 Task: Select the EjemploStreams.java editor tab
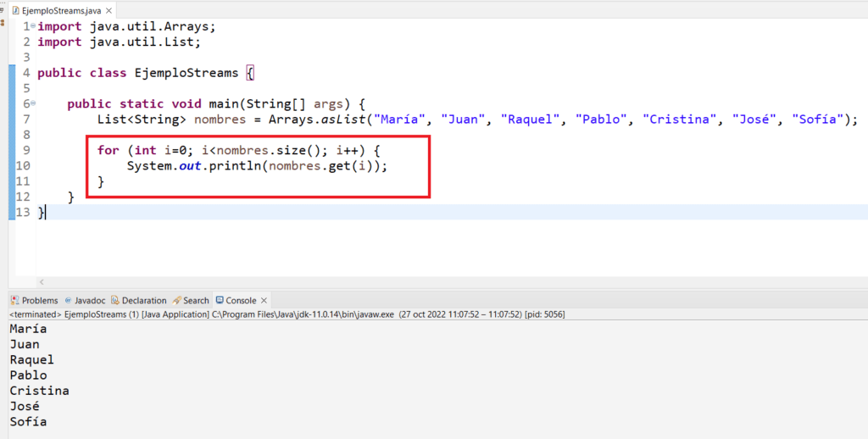point(61,10)
